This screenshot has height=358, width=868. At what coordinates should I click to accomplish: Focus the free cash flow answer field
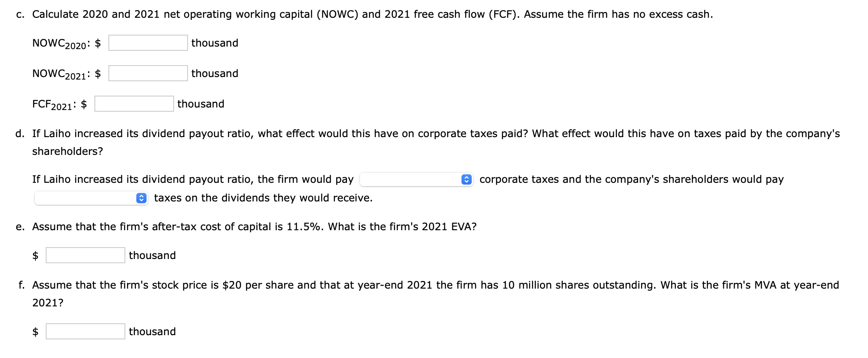click(x=133, y=104)
